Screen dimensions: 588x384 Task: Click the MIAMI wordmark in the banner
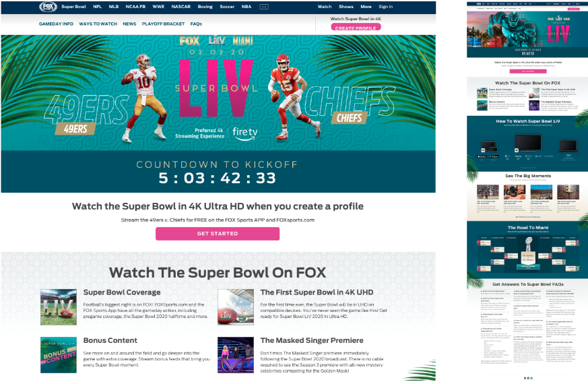click(x=243, y=40)
